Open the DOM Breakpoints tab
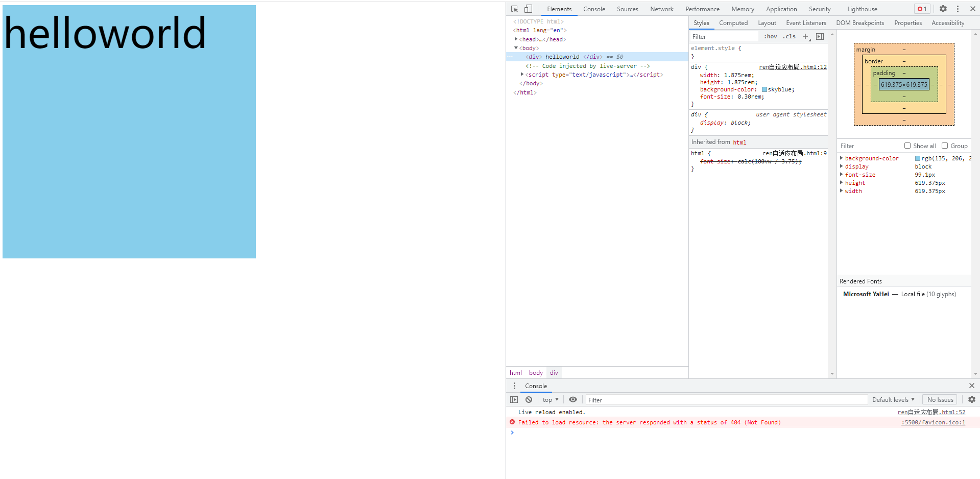Viewport: 980px width, 479px height. (860, 23)
